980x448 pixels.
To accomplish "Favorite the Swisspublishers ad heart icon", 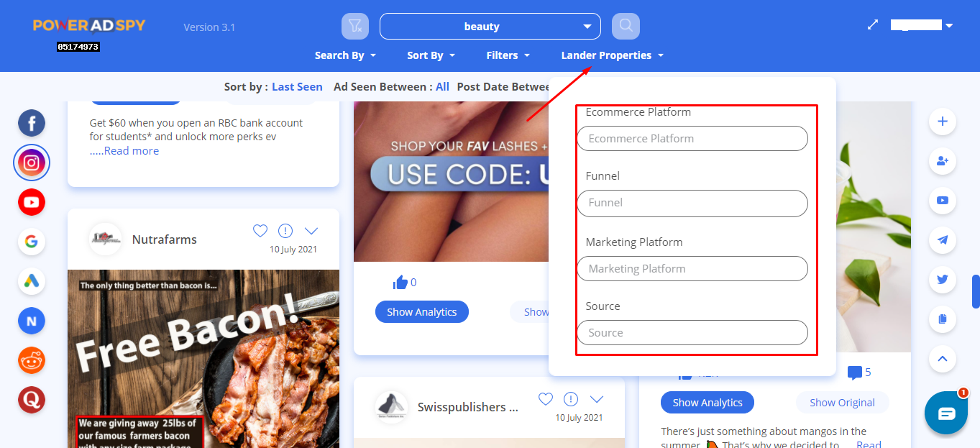I will coord(546,399).
